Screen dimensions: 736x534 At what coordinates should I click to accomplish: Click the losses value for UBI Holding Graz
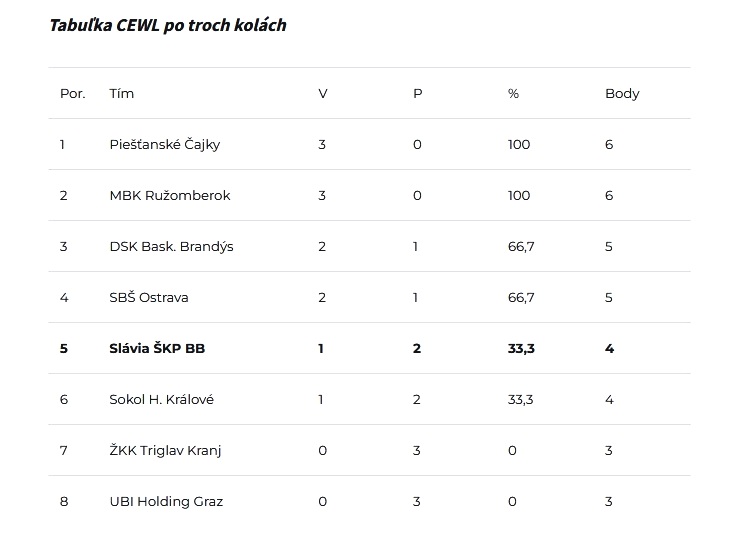click(x=416, y=502)
